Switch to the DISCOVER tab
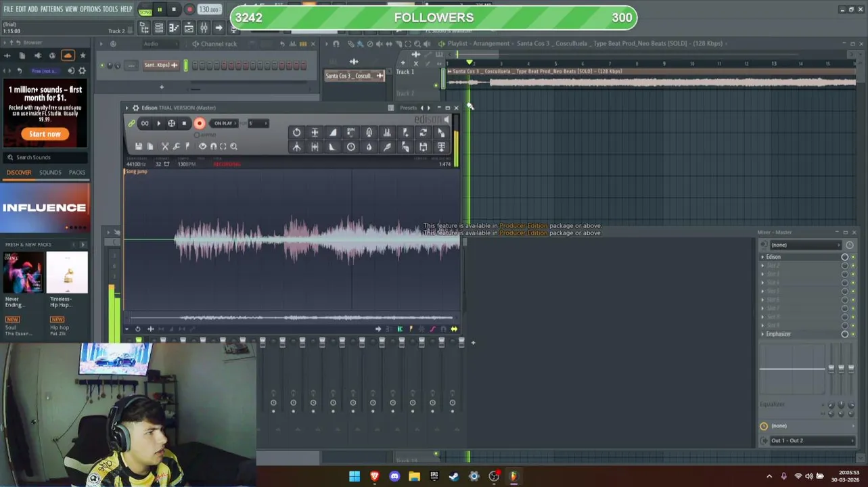 19,172
